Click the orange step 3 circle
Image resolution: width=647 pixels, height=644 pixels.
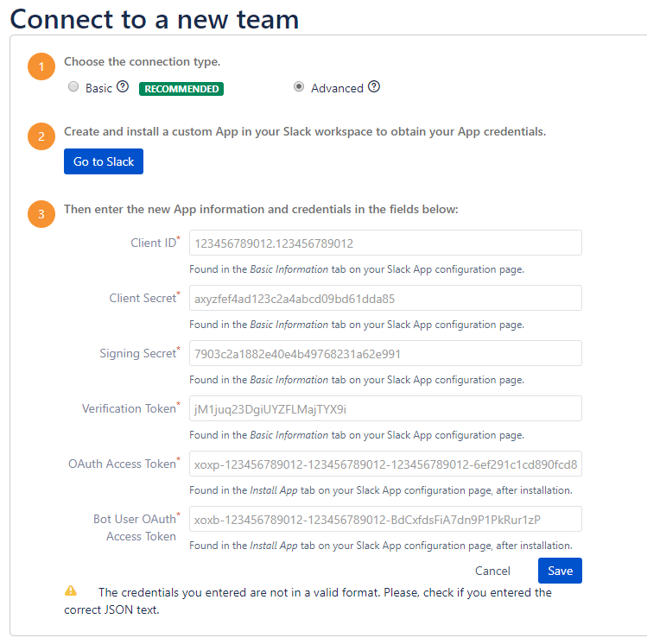(x=41, y=214)
